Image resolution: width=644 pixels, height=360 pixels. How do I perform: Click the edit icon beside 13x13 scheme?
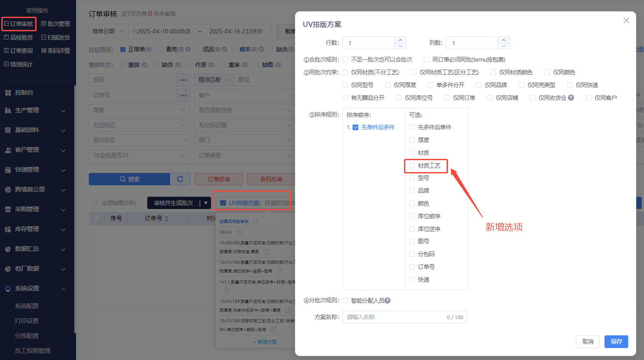(x=239, y=232)
